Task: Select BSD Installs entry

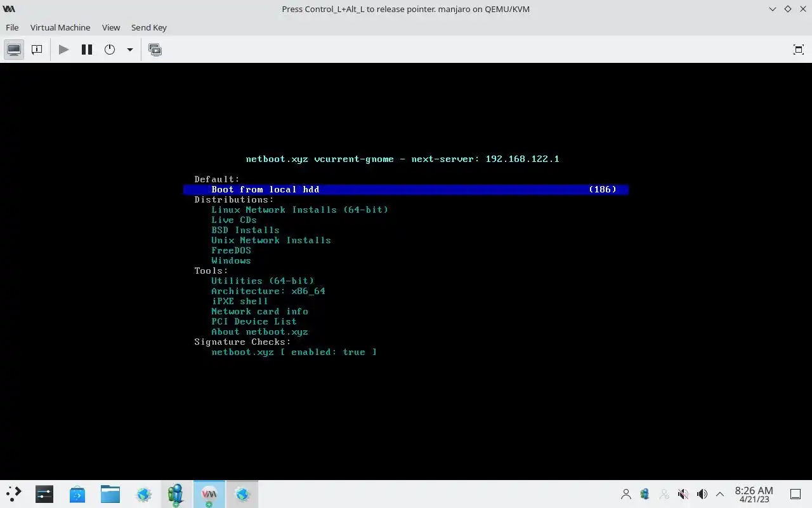Action: coord(246,230)
